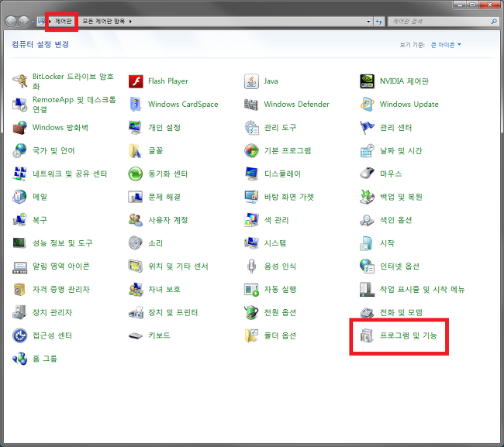This screenshot has width=504, height=447.
Task: Open the Windows Update icon
Action: (367, 105)
